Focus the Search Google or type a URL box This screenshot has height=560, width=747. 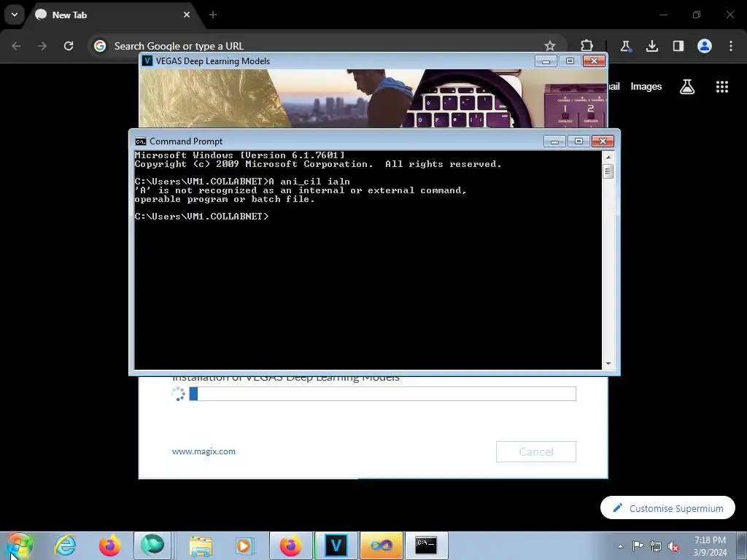[x=326, y=46]
